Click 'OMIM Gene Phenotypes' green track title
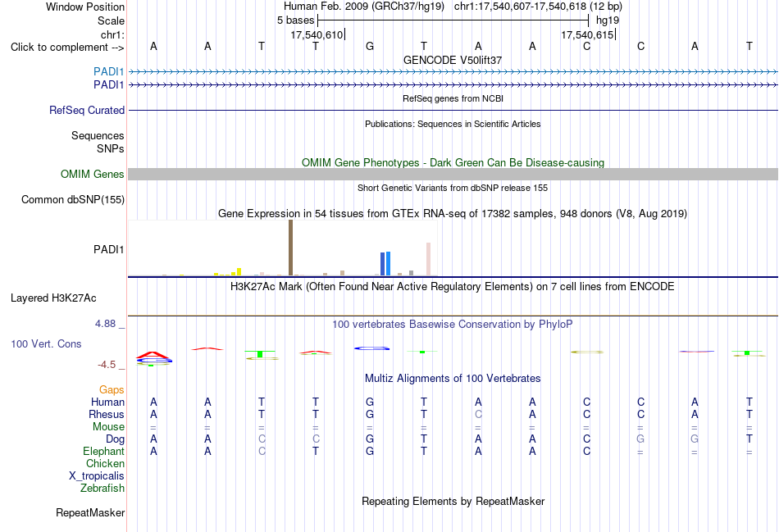Viewport: 779px width, 532px height. pyautogui.click(x=453, y=163)
